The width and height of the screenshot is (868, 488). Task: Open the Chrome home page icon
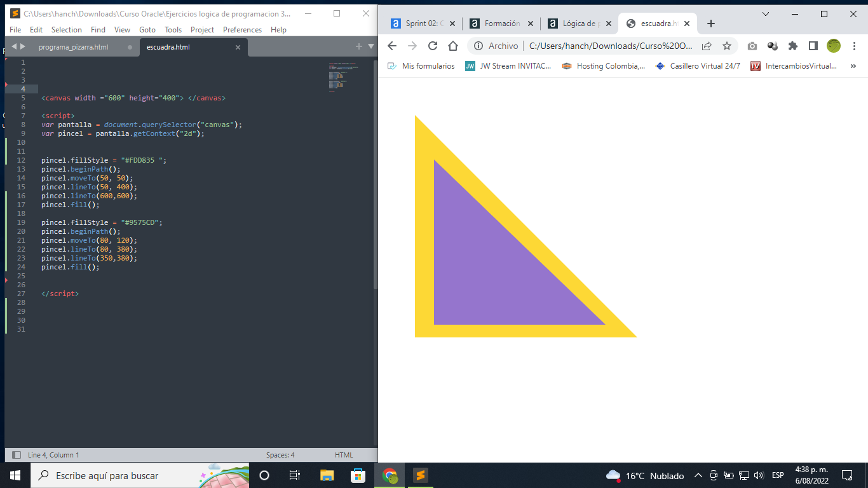tap(453, 46)
